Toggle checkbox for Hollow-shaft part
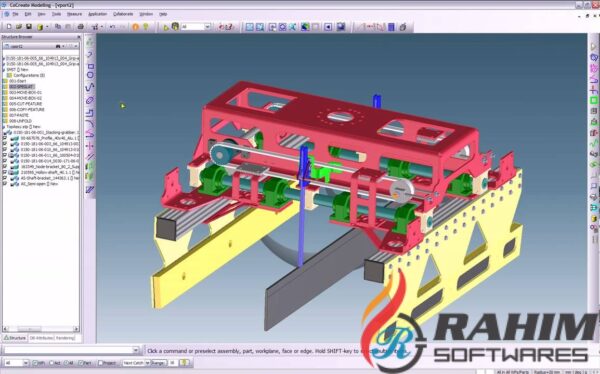This screenshot has height=374, width=600. 5,173
